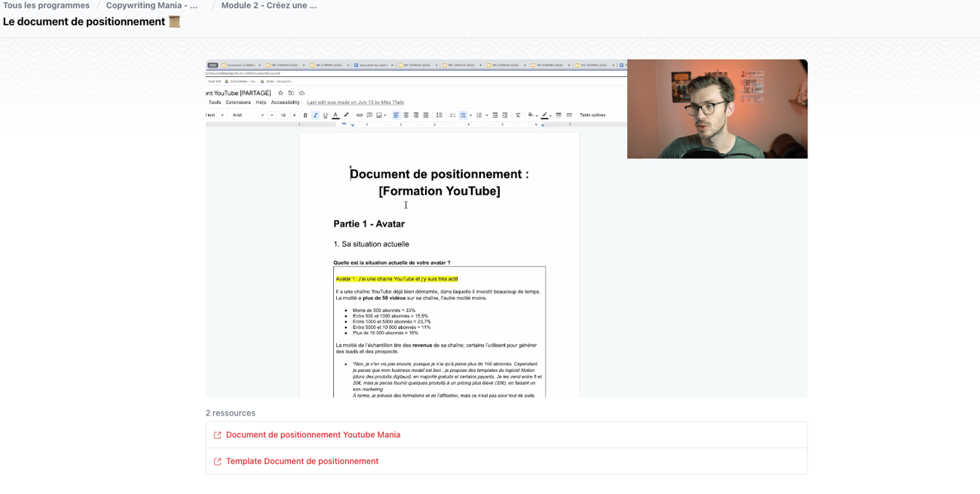Image resolution: width=980 pixels, height=494 pixels.
Task: Toggle italic formatting in the toolbar
Action: pos(315,115)
